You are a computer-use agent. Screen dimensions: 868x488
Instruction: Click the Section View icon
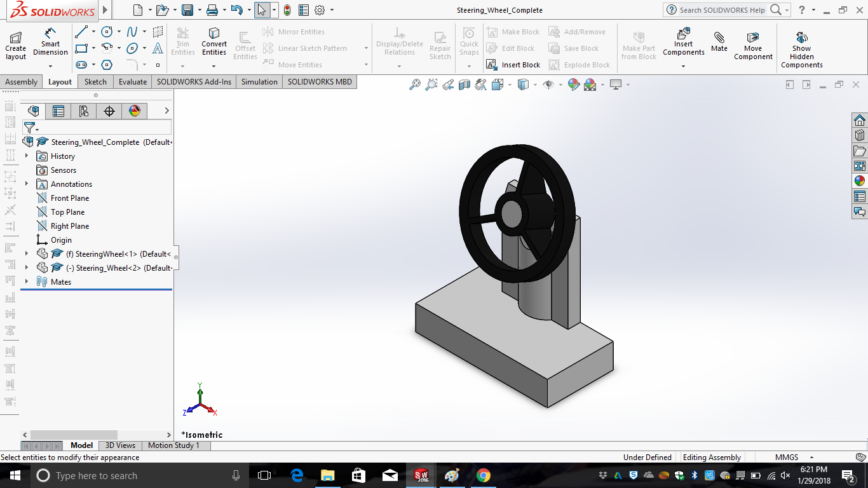(x=465, y=85)
